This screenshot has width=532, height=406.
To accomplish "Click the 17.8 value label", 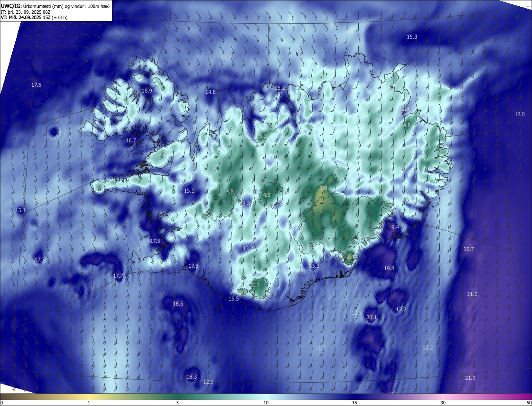I will click(x=193, y=266).
